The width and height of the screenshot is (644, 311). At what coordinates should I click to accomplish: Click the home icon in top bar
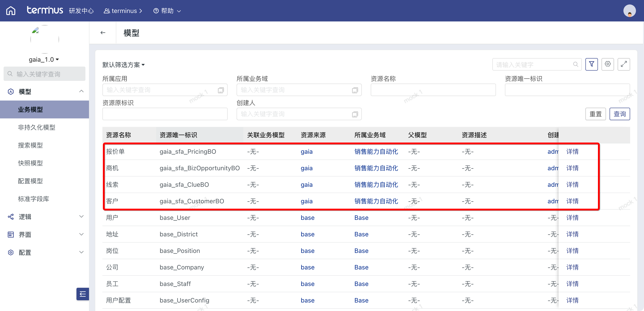click(x=11, y=11)
